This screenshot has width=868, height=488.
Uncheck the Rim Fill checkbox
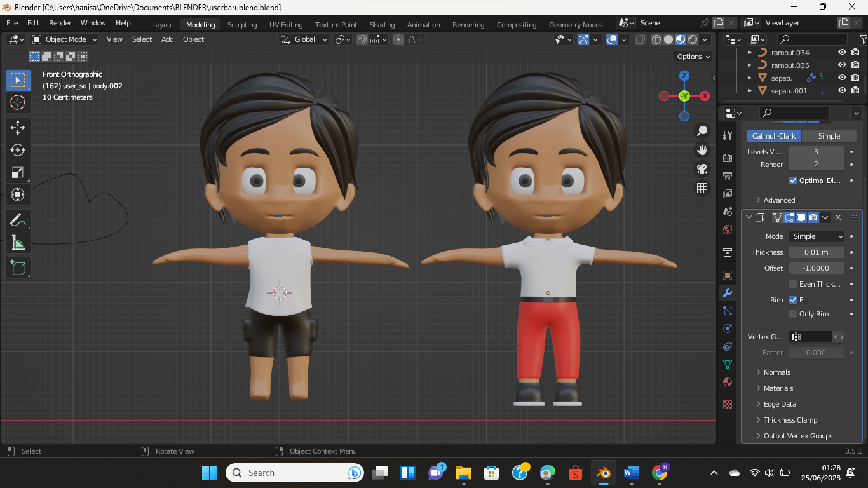point(793,300)
